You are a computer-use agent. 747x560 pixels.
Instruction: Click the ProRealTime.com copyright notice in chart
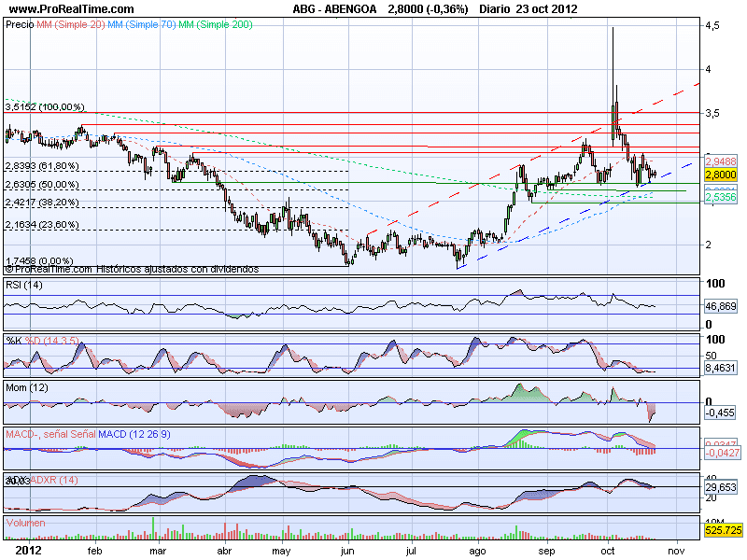click(x=132, y=269)
